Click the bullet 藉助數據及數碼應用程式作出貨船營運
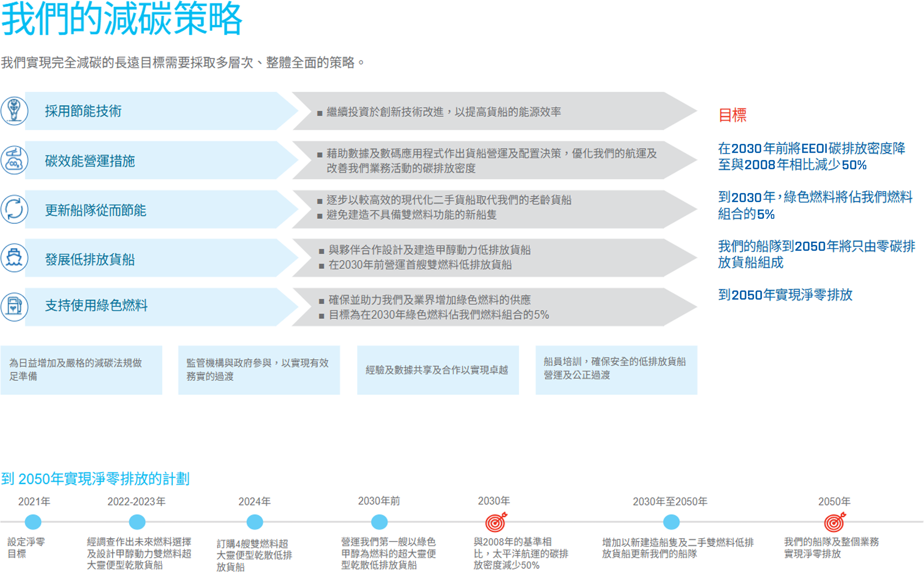This screenshot has width=924, height=572. (487, 161)
